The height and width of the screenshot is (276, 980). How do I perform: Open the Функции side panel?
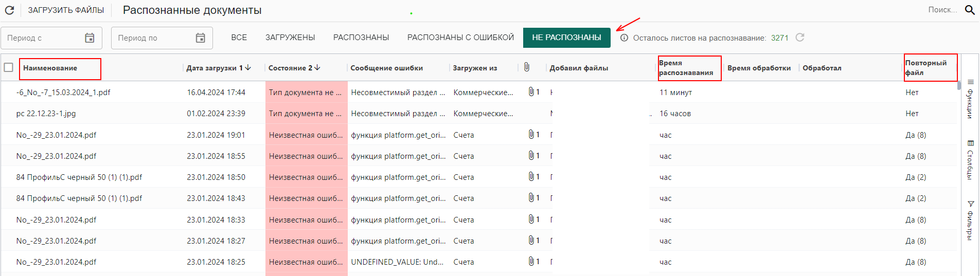970,99
